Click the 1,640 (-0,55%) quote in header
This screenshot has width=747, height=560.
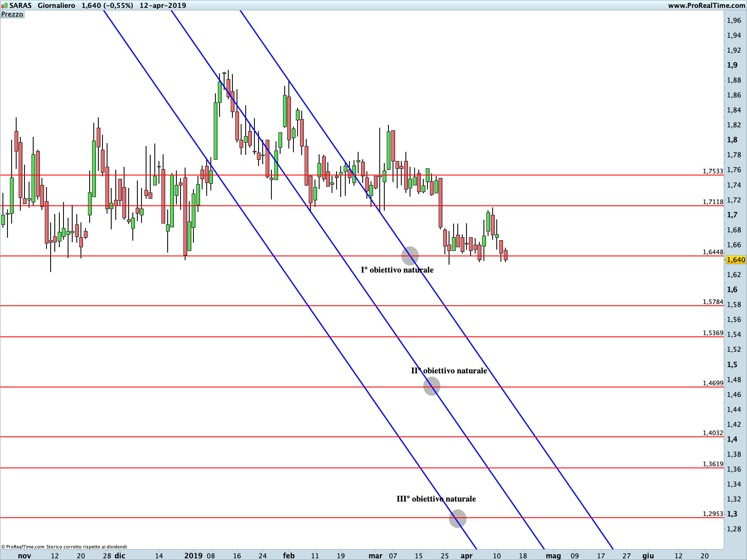click(107, 5)
